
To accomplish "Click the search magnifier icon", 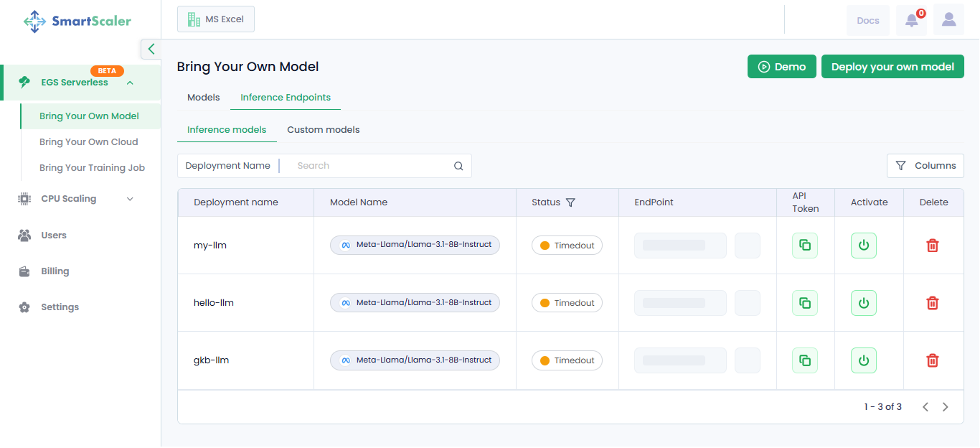I will point(458,166).
